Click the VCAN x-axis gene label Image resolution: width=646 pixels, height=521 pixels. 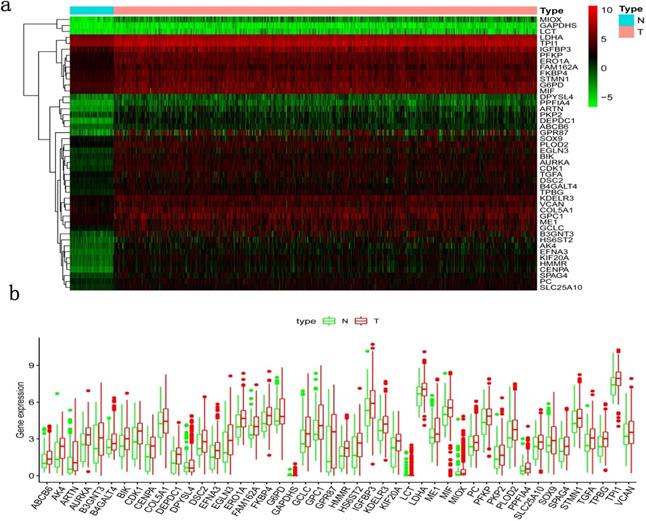pos(628,492)
